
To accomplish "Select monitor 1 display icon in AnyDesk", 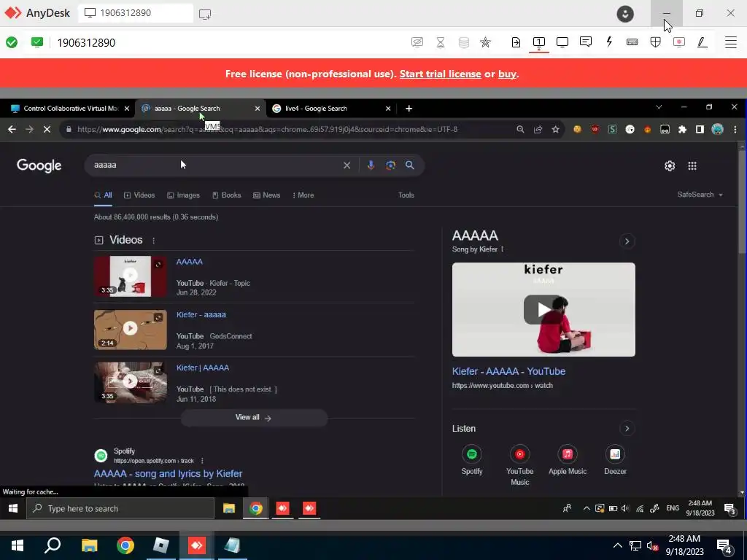I will pyautogui.click(x=539, y=42).
